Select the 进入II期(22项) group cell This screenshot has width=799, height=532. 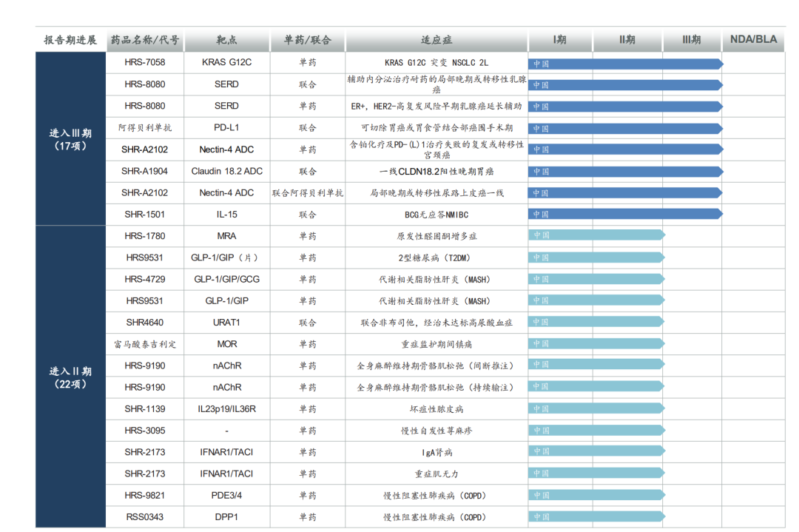(70, 377)
